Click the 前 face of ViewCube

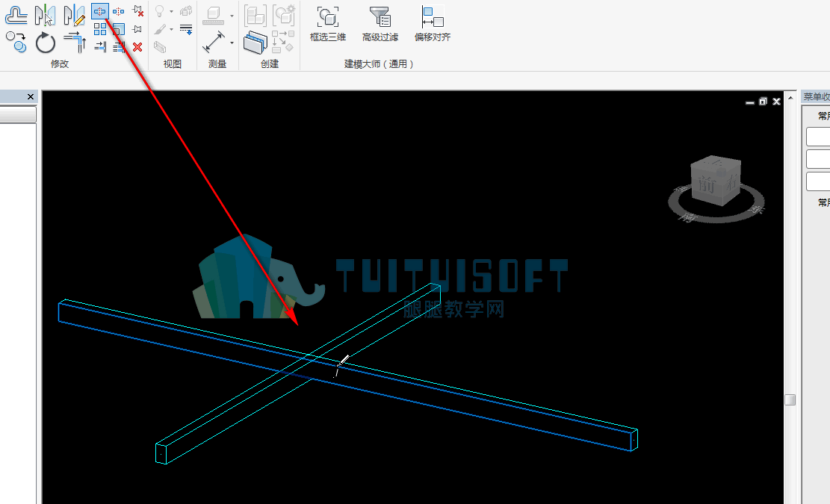[707, 184]
